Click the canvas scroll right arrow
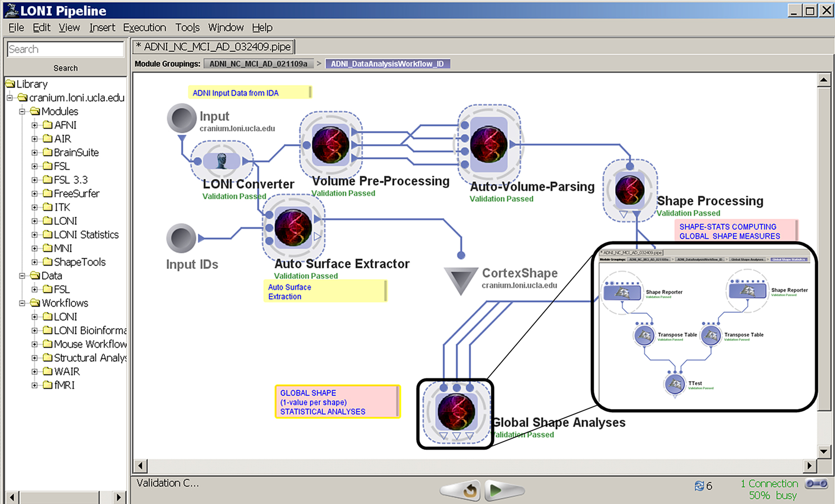Image resolution: width=835 pixels, height=504 pixels. [810, 466]
